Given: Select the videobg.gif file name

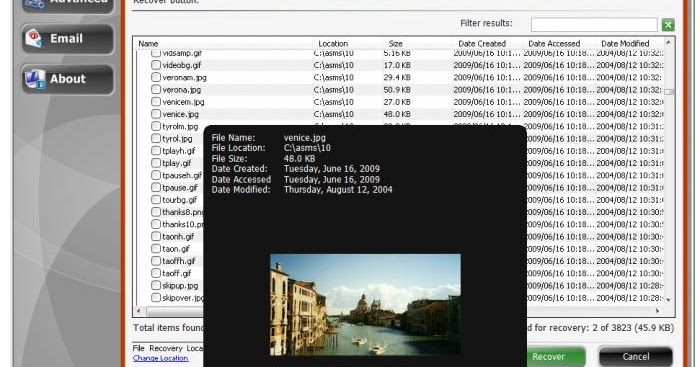Looking at the screenshot, I should pyautogui.click(x=182, y=65).
